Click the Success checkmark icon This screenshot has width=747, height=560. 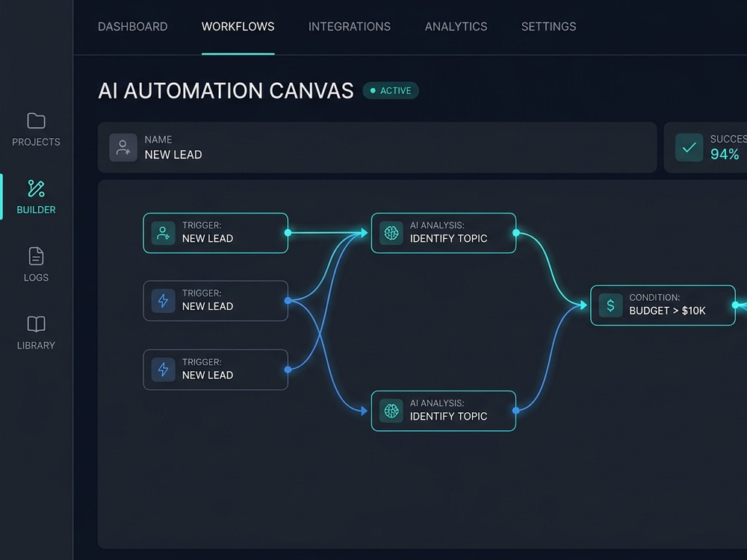(689, 147)
